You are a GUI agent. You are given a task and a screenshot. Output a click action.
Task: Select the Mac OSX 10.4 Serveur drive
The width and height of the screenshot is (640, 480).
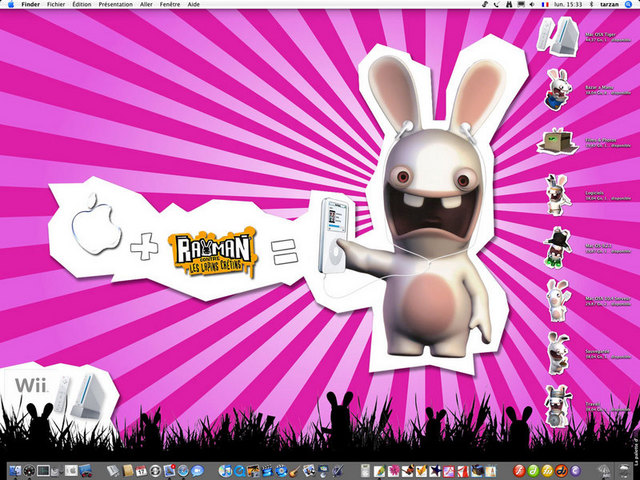tap(558, 300)
